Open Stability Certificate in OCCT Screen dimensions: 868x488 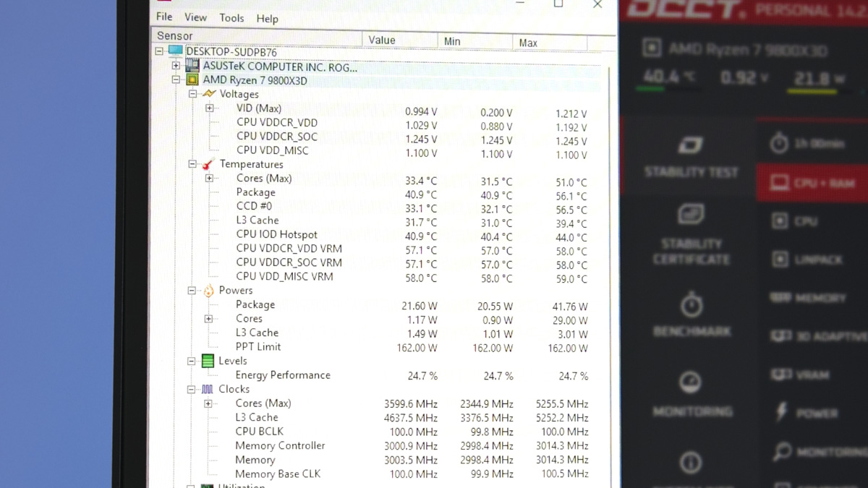coord(691,234)
